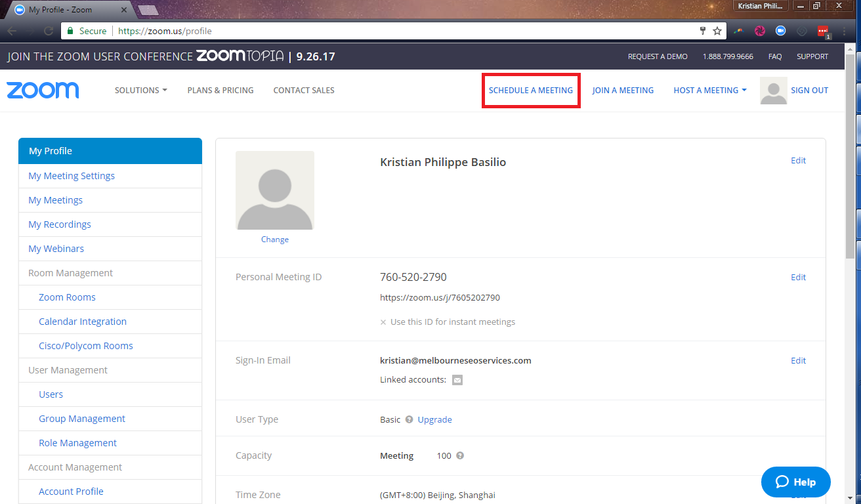This screenshot has height=504, width=861.
Task: Open the Chrome three-dot menu
Action: [844, 31]
